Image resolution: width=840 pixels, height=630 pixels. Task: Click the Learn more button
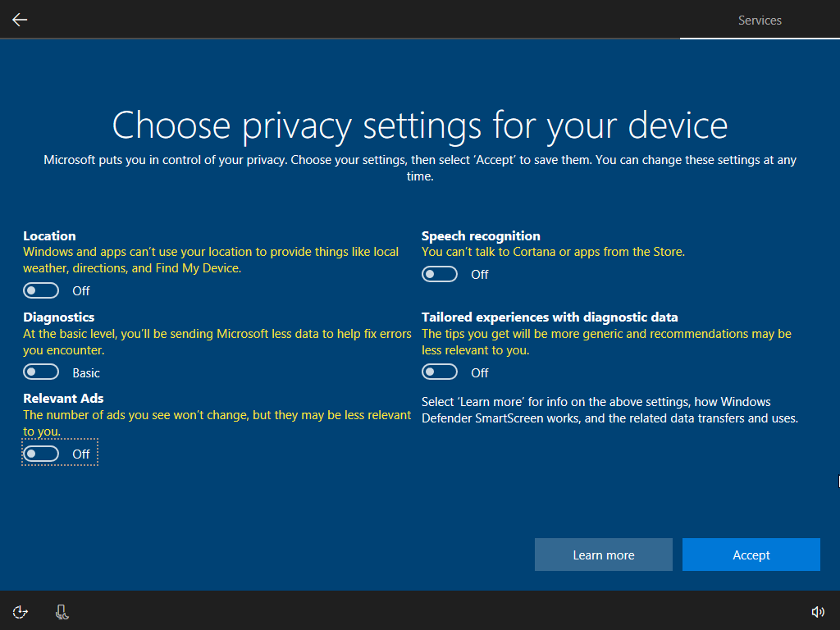tap(603, 555)
